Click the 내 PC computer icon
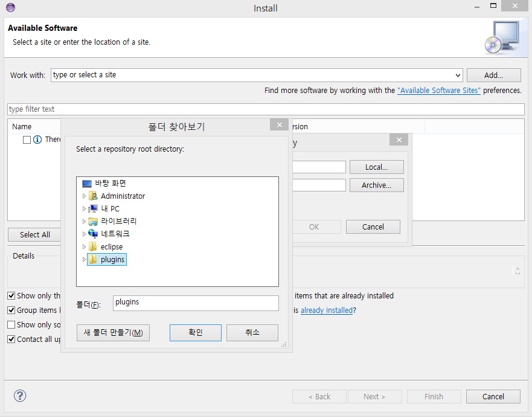532x418 pixels. [93, 208]
